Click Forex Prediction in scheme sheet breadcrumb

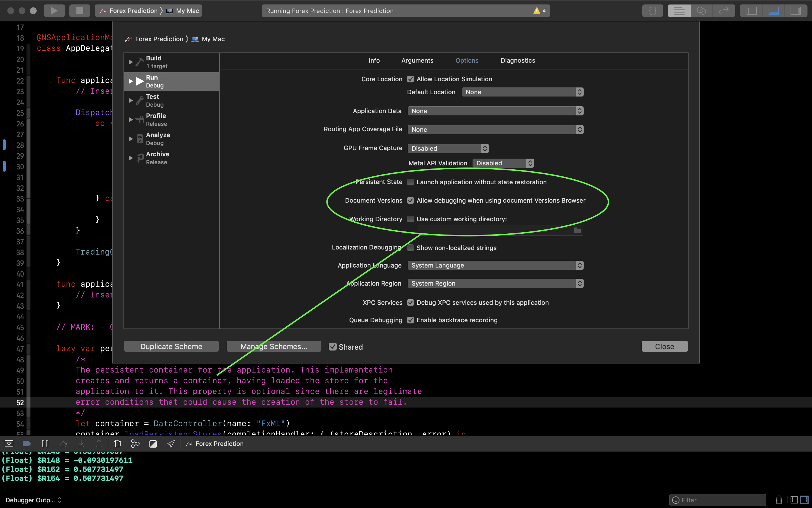(154, 39)
